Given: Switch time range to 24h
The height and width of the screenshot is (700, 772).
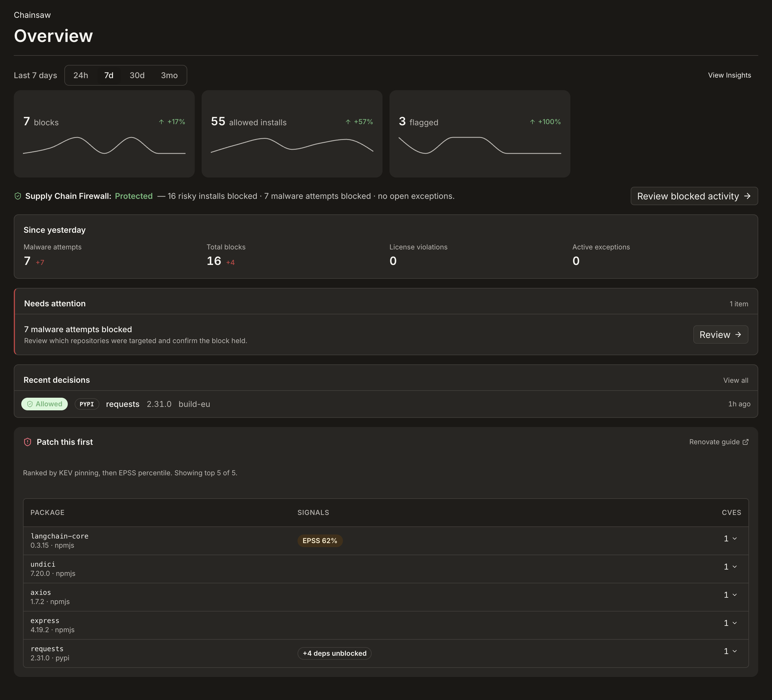Looking at the screenshot, I should coord(81,76).
